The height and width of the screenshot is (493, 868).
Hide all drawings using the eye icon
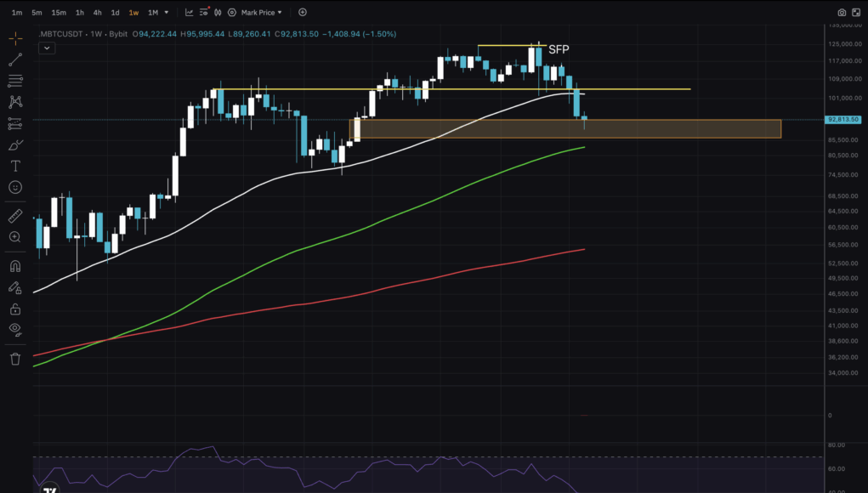point(14,331)
